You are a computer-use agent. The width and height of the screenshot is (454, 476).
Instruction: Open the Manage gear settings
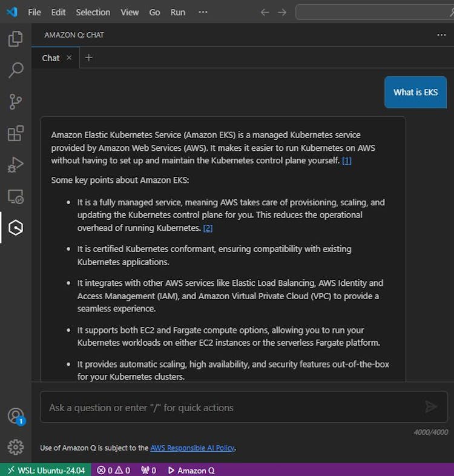click(16, 448)
